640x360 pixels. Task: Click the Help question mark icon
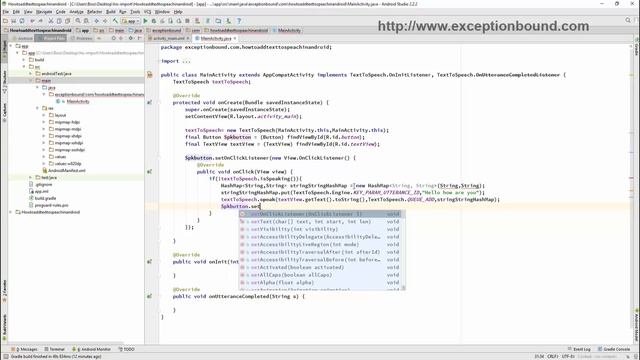(239, 21)
